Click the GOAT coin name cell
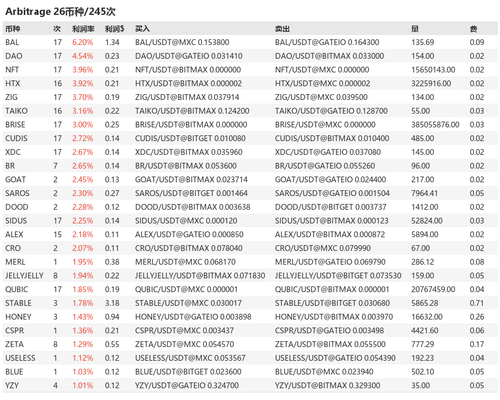The height and width of the screenshot is (400, 500). (15, 179)
